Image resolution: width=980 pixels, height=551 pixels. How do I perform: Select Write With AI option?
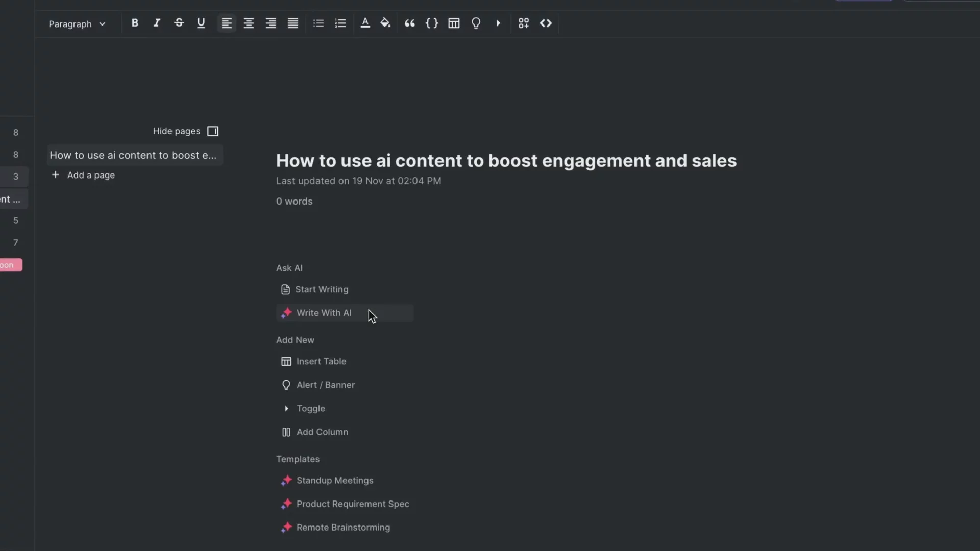click(x=324, y=313)
